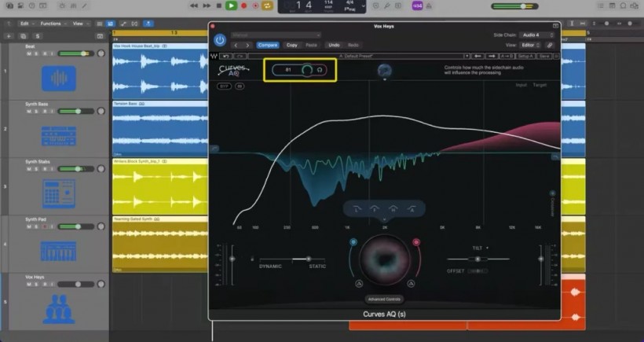
Task: Click the green Play transport button
Action: [x=231, y=6]
